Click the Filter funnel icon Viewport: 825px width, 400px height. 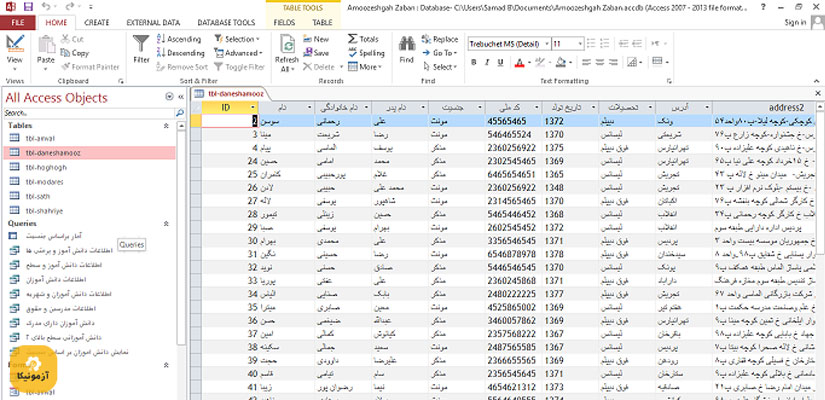click(x=141, y=44)
